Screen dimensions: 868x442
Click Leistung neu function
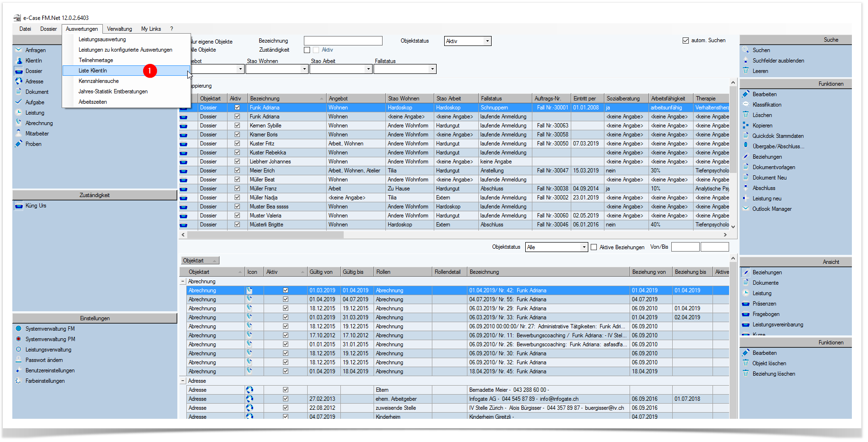pyautogui.click(x=767, y=198)
